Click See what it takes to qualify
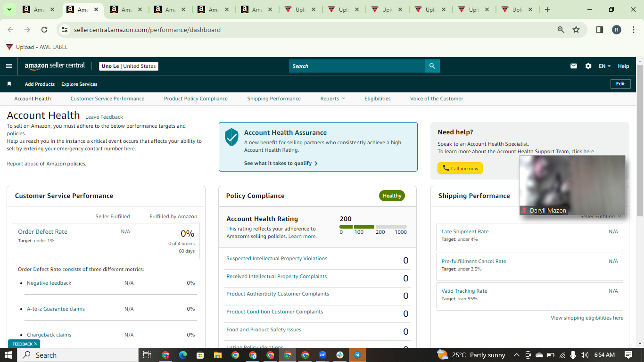Screen dimensions: 644x362 point(281,163)
